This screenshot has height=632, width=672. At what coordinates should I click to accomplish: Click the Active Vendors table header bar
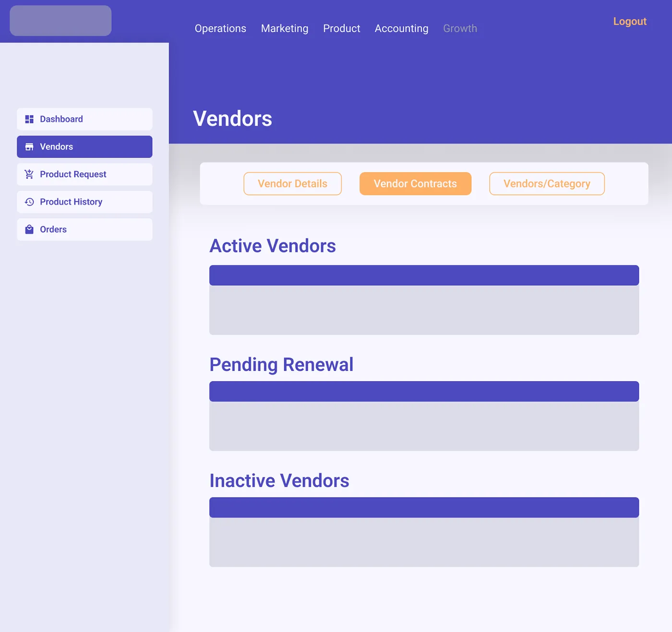pyautogui.click(x=424, y=276)
